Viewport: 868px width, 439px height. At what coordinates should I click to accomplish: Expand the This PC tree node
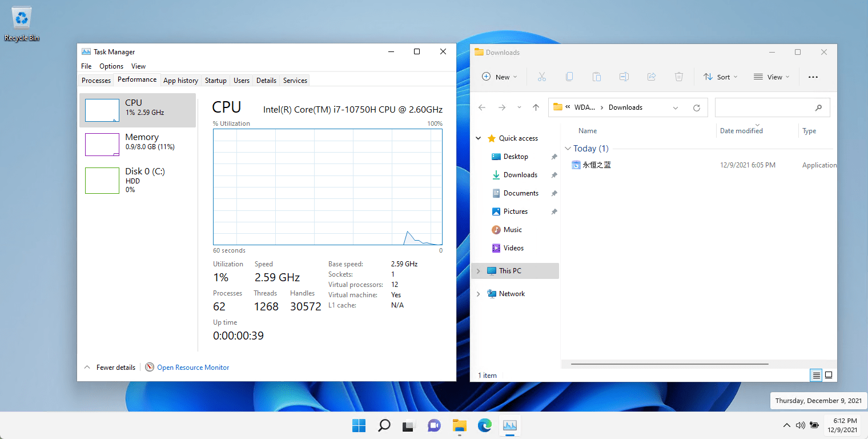click(x=479, y=271)
